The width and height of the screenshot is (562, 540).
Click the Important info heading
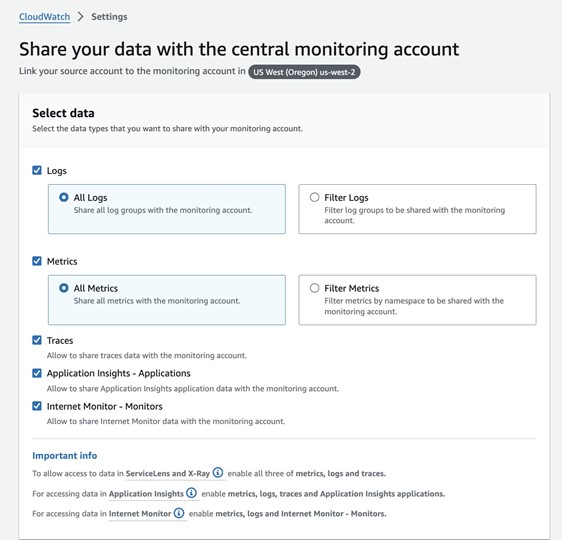(x=65, y=455)
